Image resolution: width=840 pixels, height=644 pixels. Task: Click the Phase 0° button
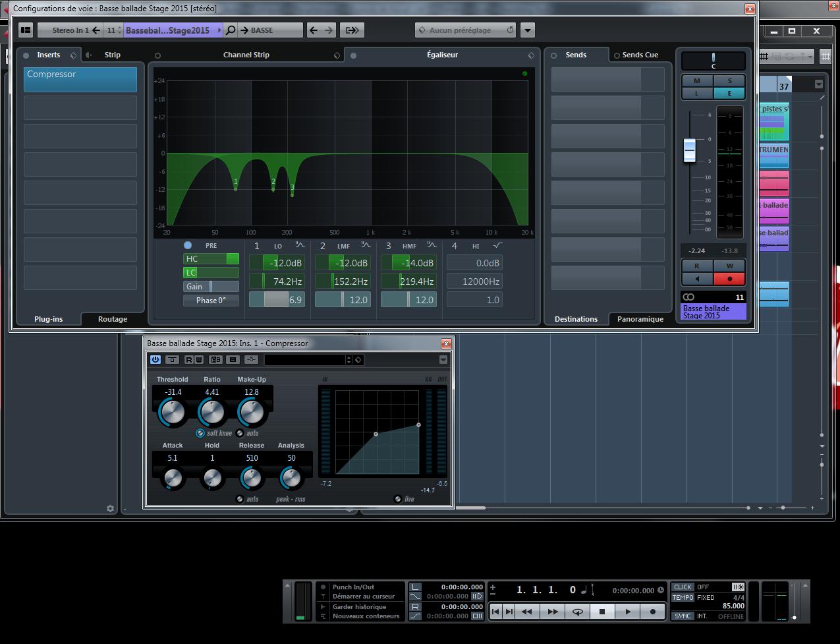[211, 301]
